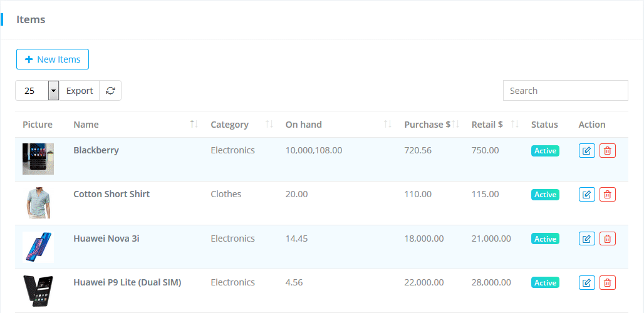Screen dimensions: 644x313
Task: Click the New Items button
Action: 53,59
